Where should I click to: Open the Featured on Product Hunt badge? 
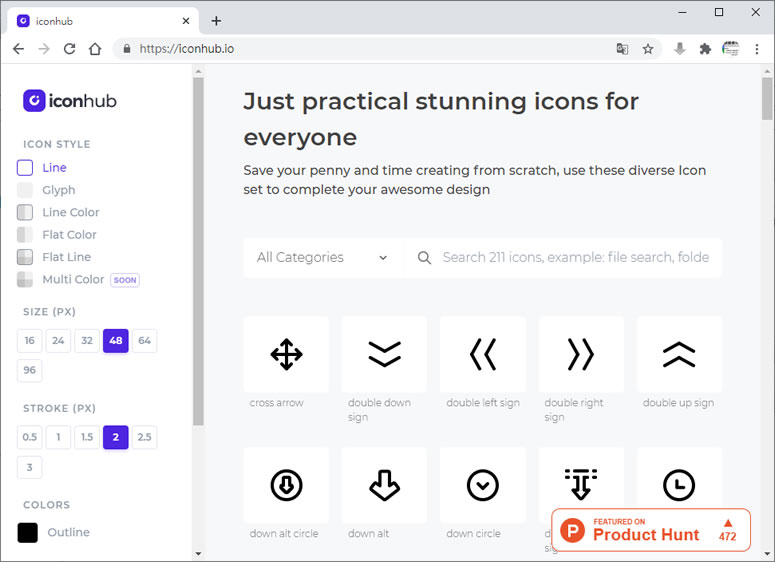tap(651, 530)
